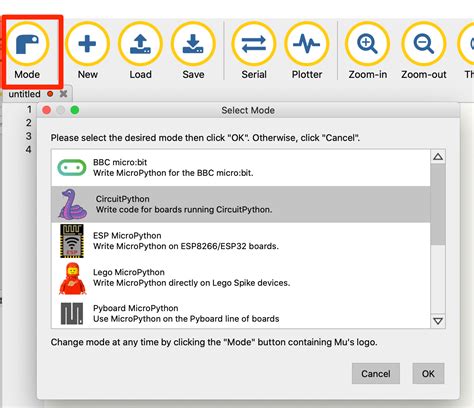Click the mode list scrollbar thumb
The width and height of the screenshot is (474, 408).
click(x=438, y=204)
